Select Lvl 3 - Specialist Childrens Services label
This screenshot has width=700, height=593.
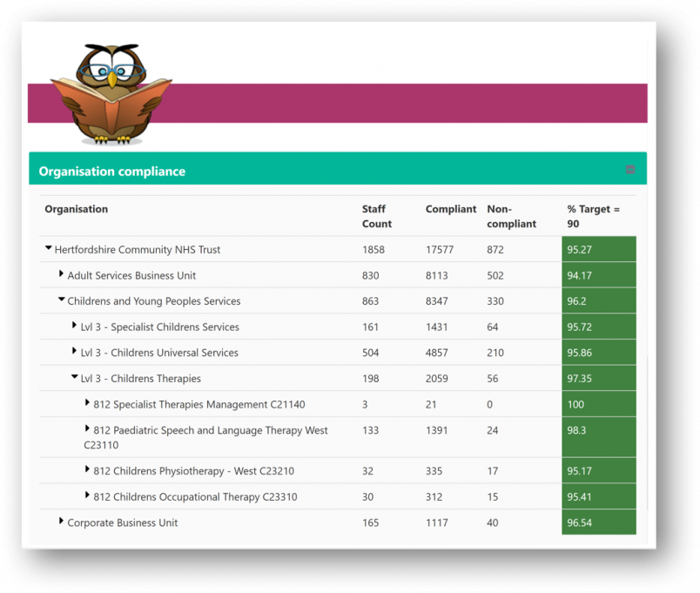click(x=160, y=327)
